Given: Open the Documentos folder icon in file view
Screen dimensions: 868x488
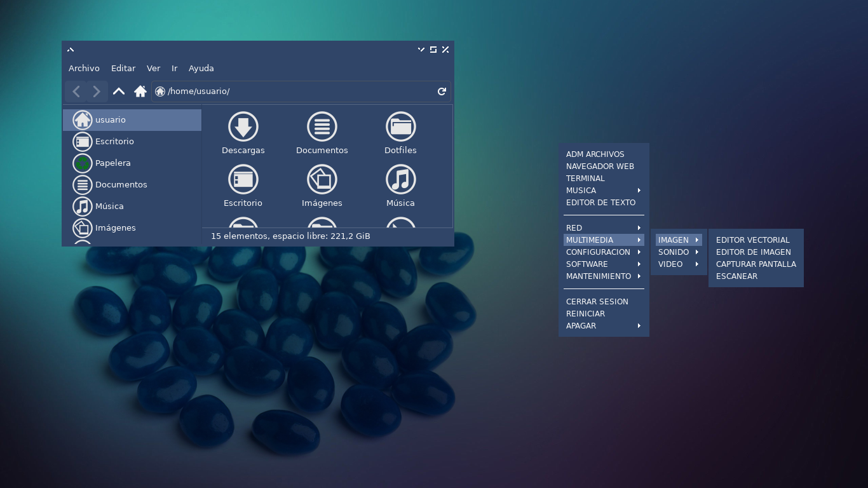Looking at the screenshot, I should coord(322,126).
